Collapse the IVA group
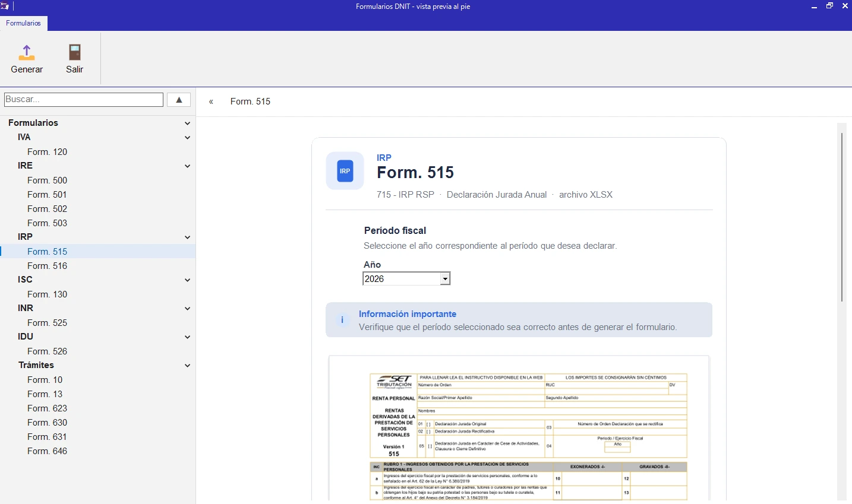Screen dimensions: 852x504 click(x=187, y=138)
